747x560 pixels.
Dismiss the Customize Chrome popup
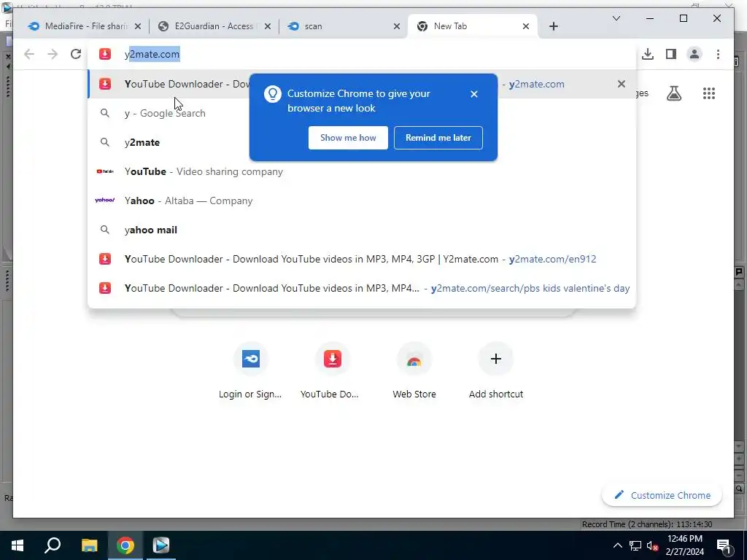(474, 94)
